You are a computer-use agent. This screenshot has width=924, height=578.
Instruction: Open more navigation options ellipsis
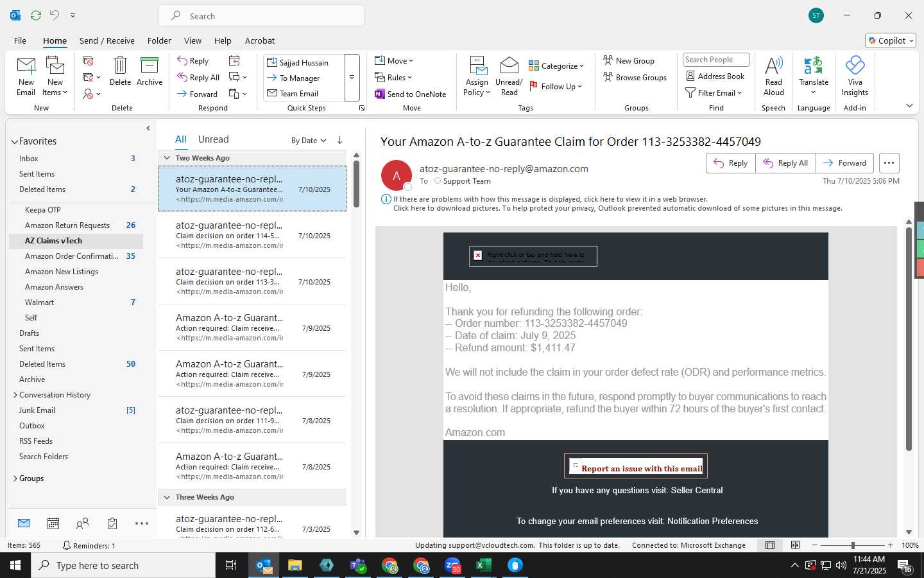(142, 523)
